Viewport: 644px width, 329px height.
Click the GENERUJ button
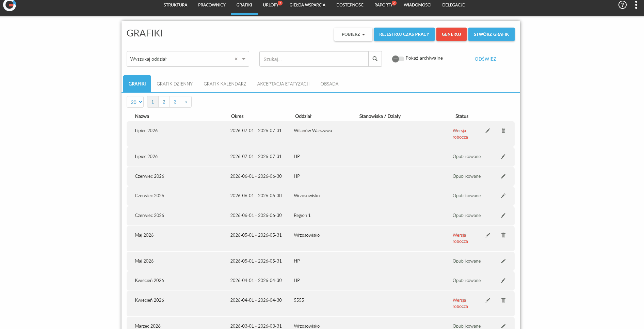pos(451,34)
